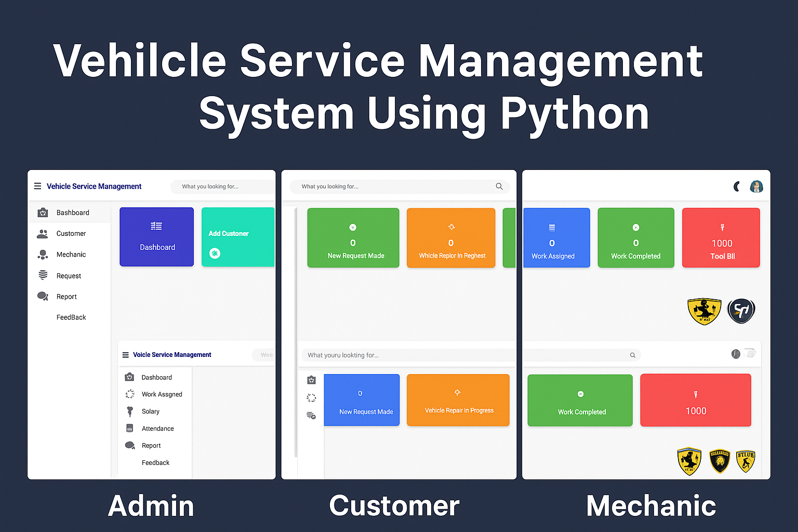
Task: Open the orange Whicle Replor In Reghest card
Action: tap(451, 238)
